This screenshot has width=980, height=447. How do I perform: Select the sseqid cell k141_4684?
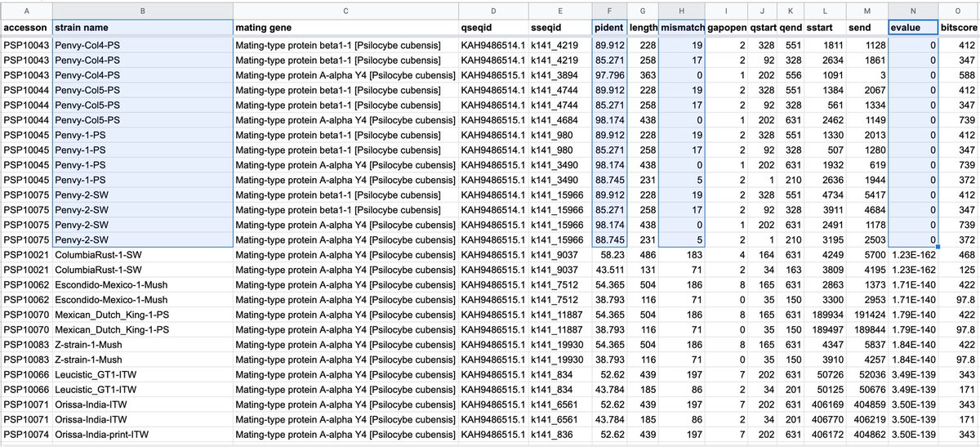560,120
